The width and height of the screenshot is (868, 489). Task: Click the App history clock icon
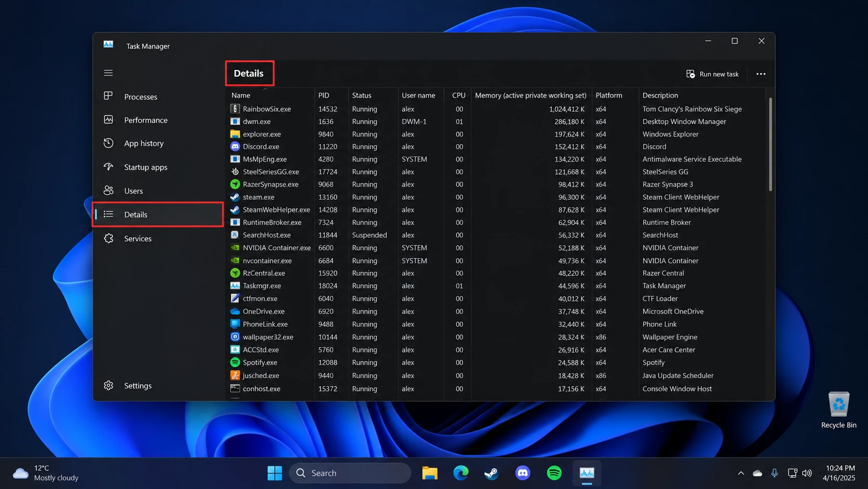(x=108, y=143)
